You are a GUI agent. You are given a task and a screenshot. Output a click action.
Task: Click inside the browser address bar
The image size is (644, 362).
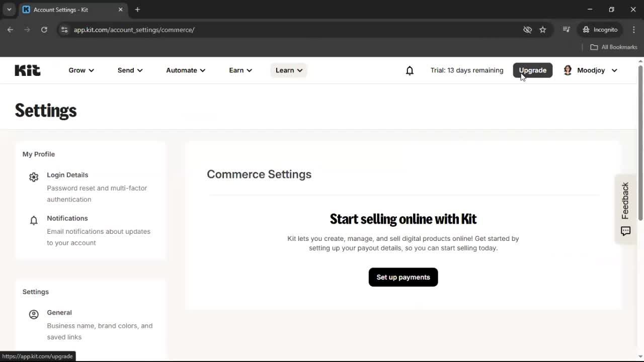pyautogui.click(x=201, y=30)
